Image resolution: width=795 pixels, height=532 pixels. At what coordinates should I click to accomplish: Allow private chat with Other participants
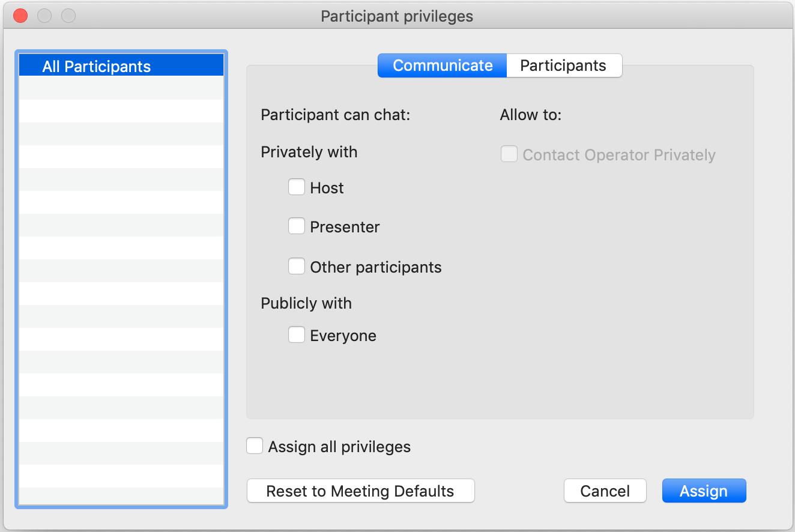[297, 266]
